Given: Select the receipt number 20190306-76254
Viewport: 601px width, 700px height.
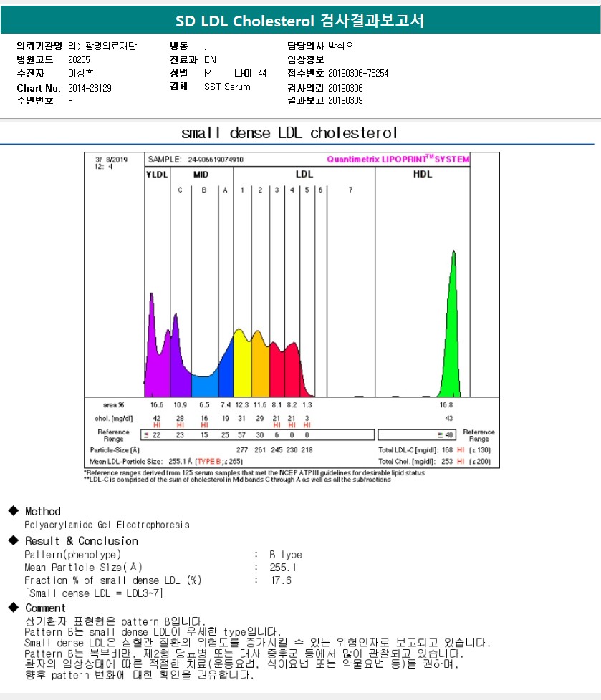Looking at the screenshot, I should tap(358, 73).
